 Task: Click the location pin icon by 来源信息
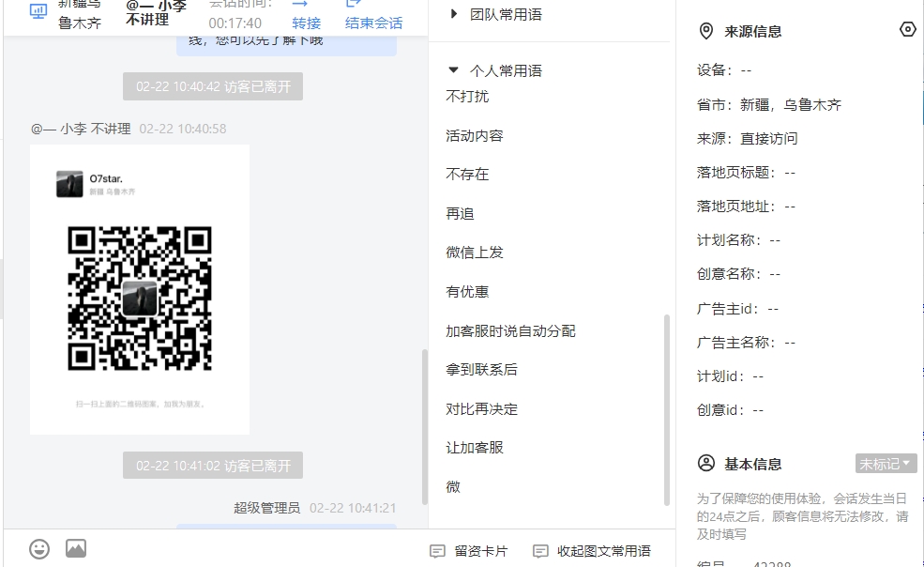[x=705, y=31]
